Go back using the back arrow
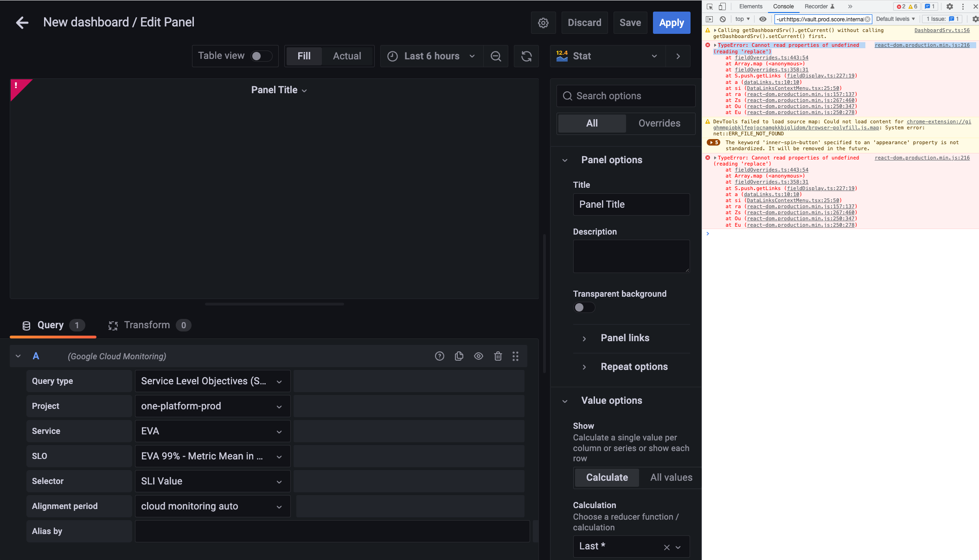The height and width of the screenshot is (560, 979). [22, 22]
